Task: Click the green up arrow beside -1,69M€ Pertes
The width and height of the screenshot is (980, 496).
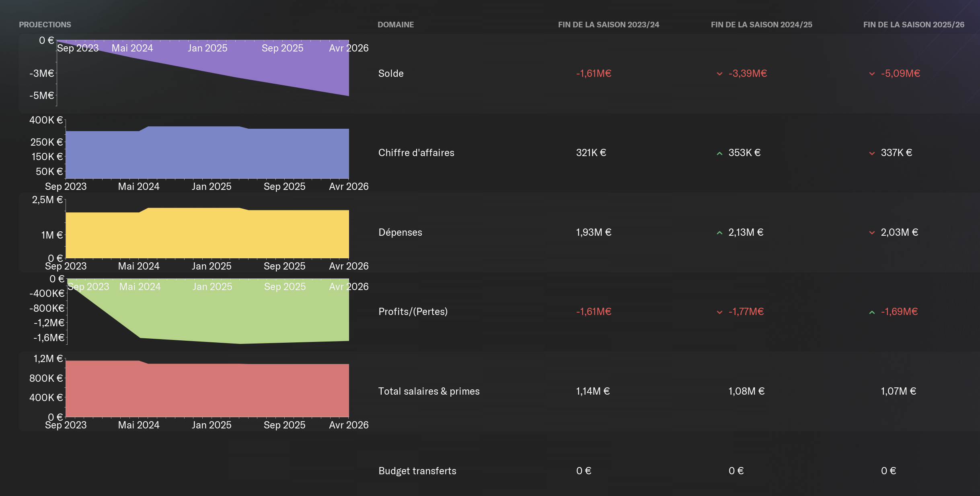Action: click(x=872, y=312)
